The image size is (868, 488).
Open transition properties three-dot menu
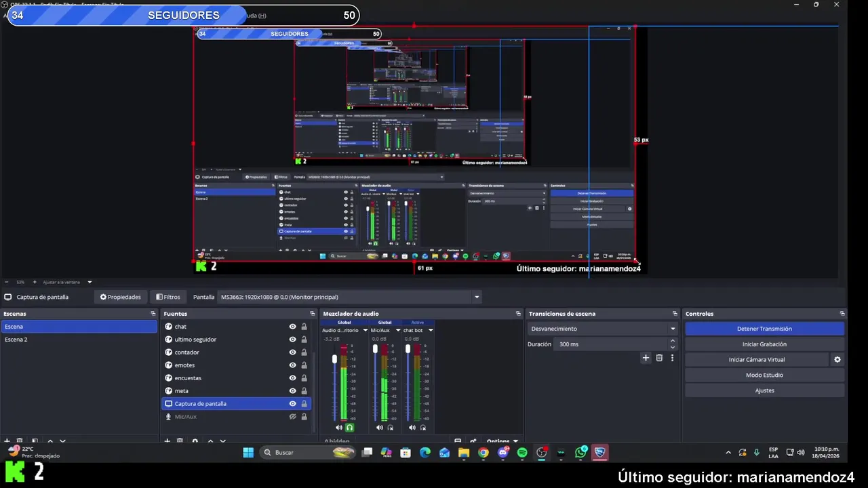click(672, 358)
